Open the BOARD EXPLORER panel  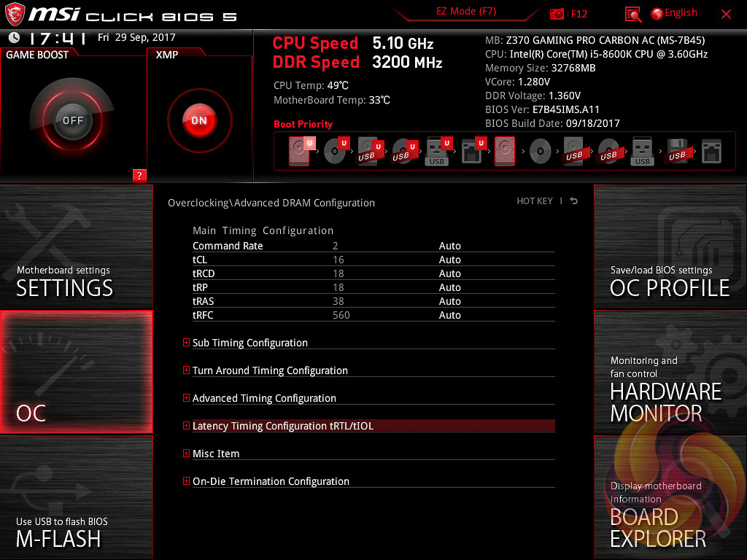pyautogui.click(x=670, y=497)
